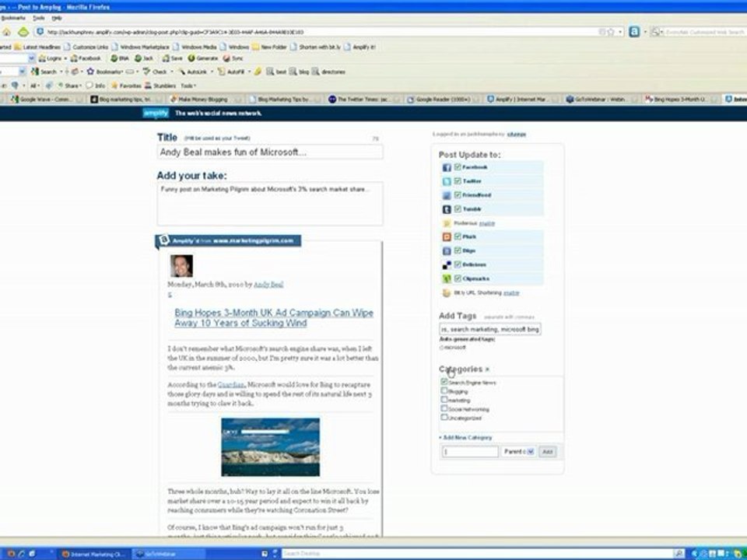
Task: Click the Facebook service icon
Action: 447,168
